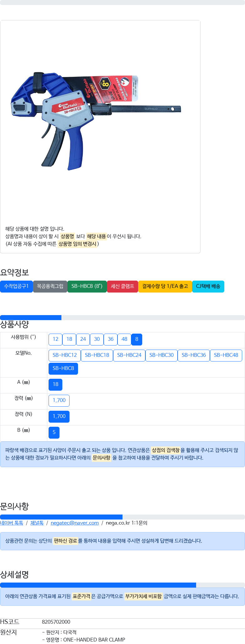Open the 채널톡 chat link

[x=37, y=523]
